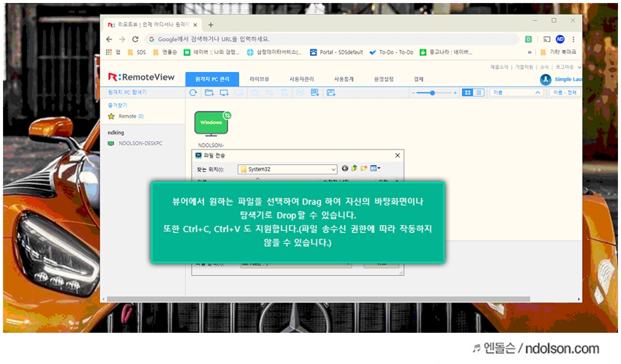Click the add remote PC monitor icon
The width and height of the screenshot is (621, 364).
pos(224,93)
